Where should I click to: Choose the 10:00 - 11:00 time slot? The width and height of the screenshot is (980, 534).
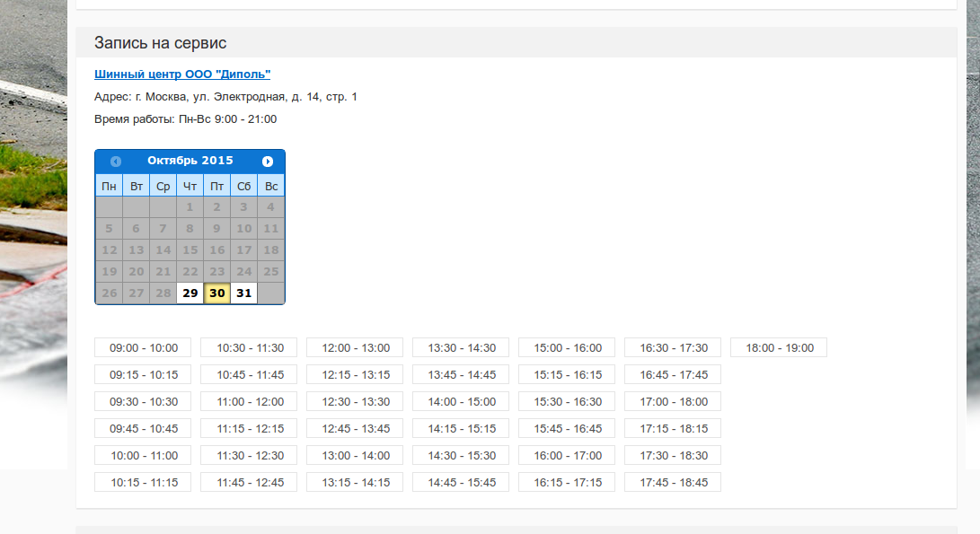click(x=143, y=455)
